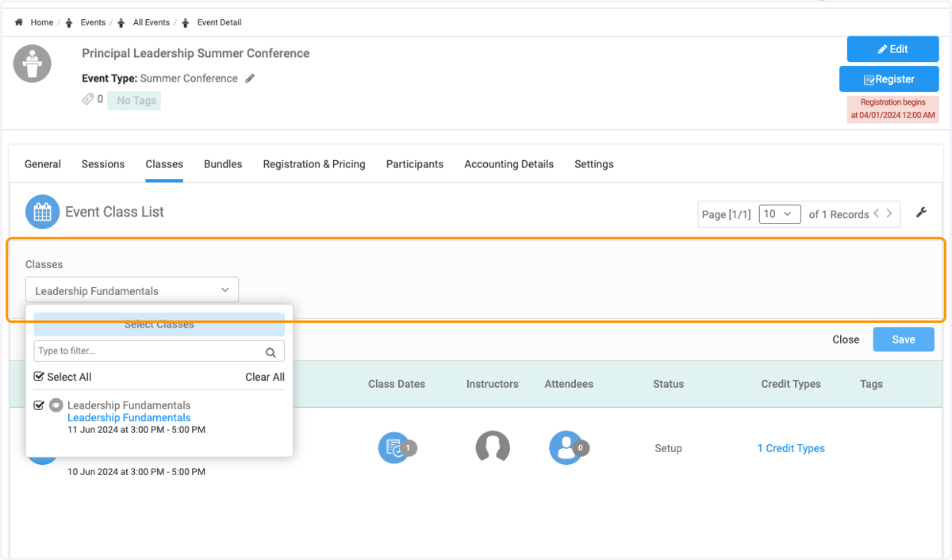Click the instructor silhouette icon
This screenshot has width=952, height=560.
[x=493, y=447]
